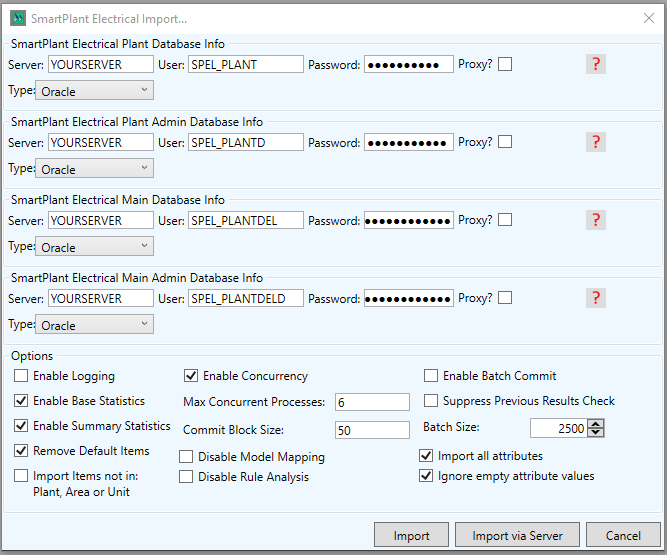Click the help icon for Main Database Info
The height and width of the screenshot is (555, 667).
[596, 220]
